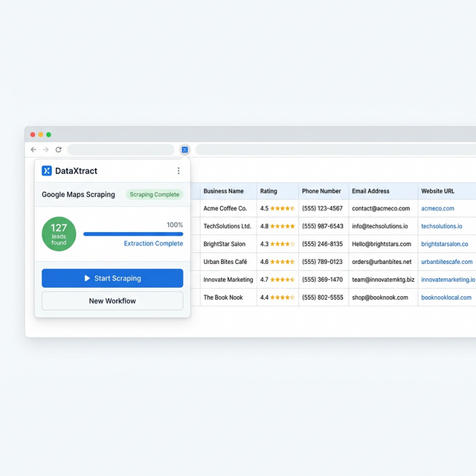Click the green 127 leads found badge
The height and width of the screenshot is (476, 476).
59,234
